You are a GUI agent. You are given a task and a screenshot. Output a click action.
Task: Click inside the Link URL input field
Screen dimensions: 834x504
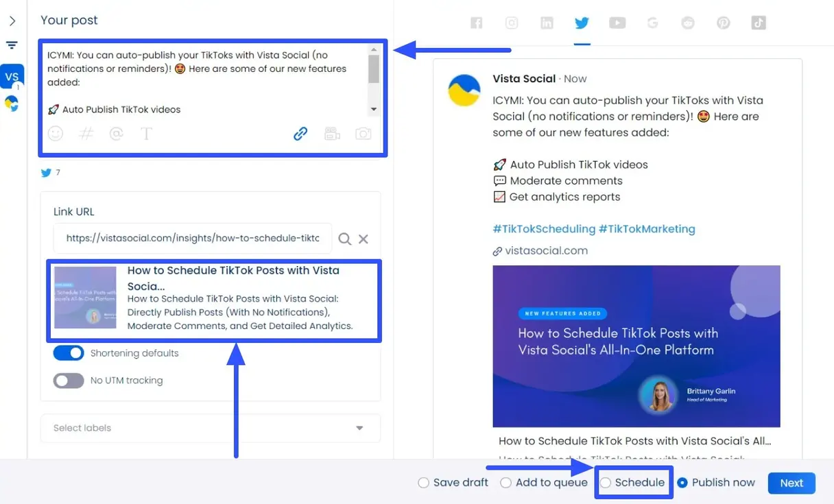click(x=192, y=239)
